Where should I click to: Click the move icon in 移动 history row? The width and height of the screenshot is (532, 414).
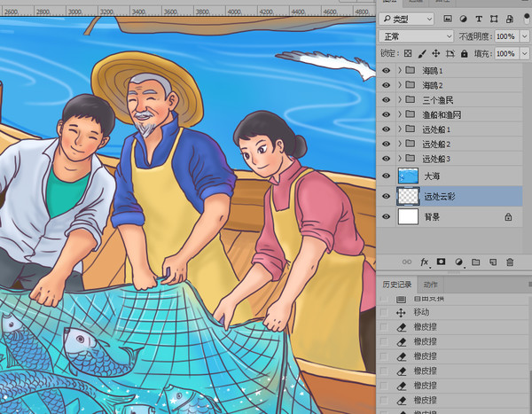(x=401, y=313)
